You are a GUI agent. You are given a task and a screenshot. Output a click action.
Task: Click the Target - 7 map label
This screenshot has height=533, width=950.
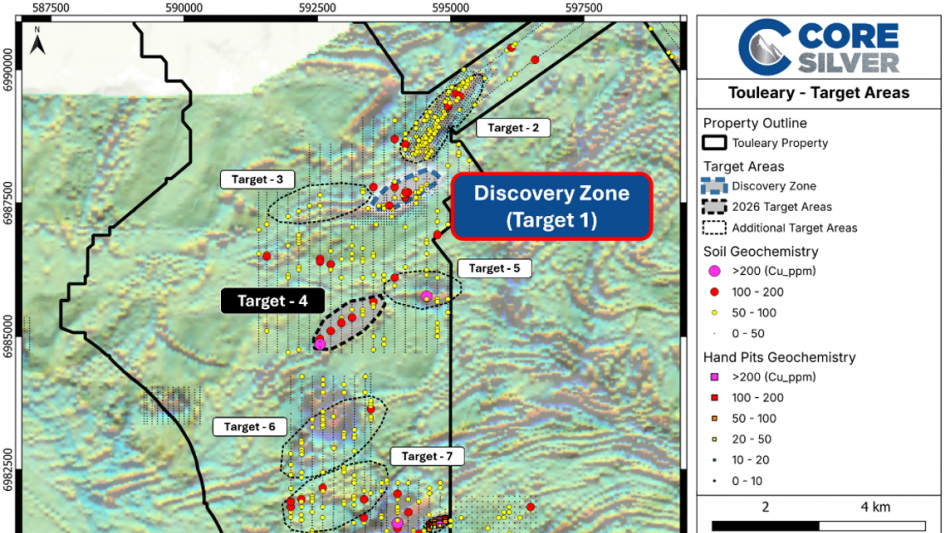pyautogui.click(x=427, y=456)
